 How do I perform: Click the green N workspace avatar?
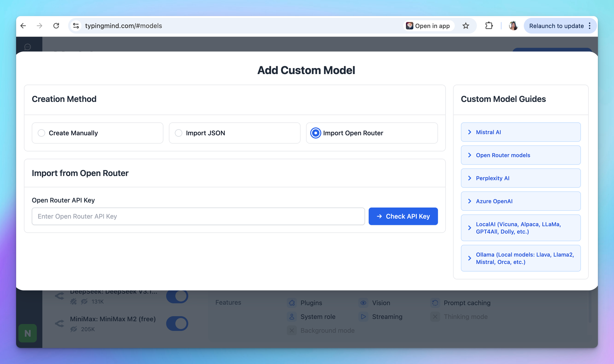(x=28, y=333)
